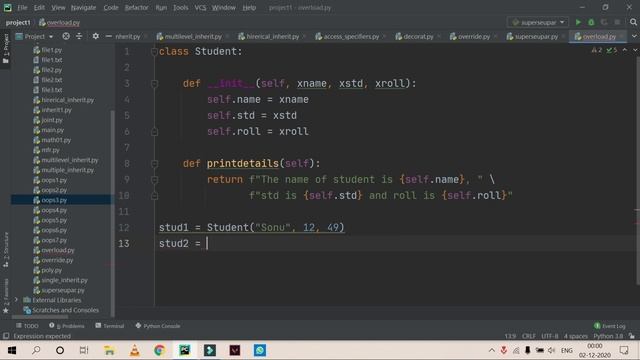640x360 pixels.
Task: Close the access_specifiers.py tab
Action: click(x=384, y=36)
